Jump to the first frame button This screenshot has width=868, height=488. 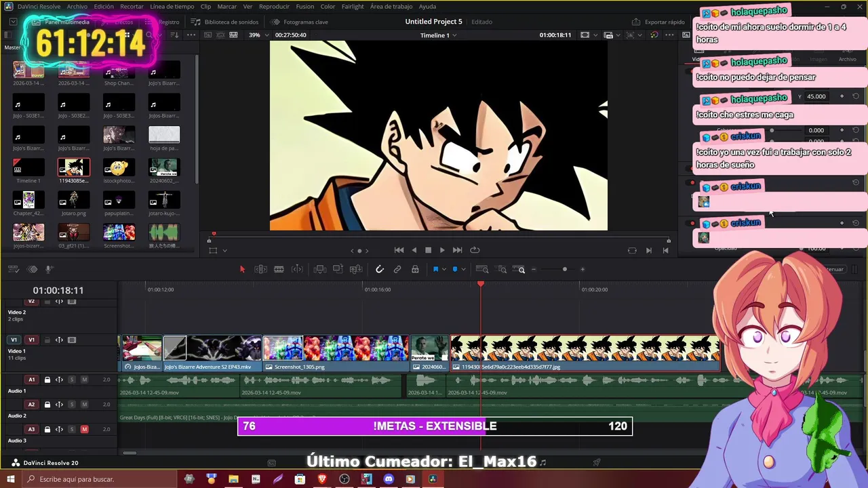coord(399,250)
